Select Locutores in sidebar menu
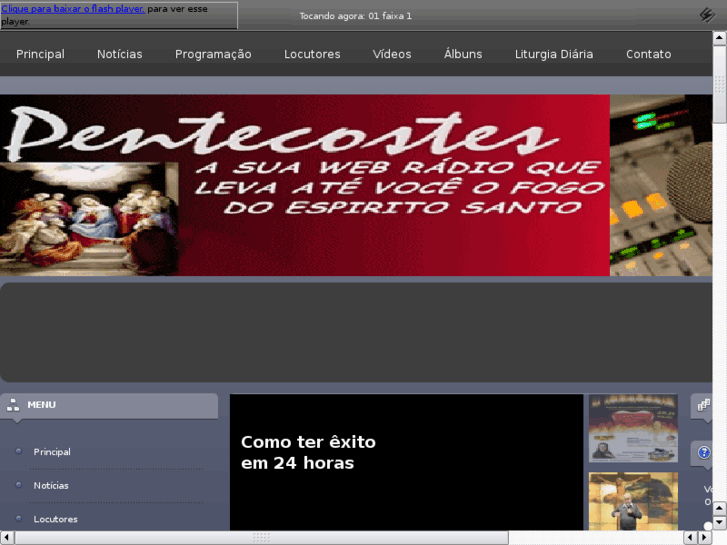727x545 pixels. (x=55, y=519)
